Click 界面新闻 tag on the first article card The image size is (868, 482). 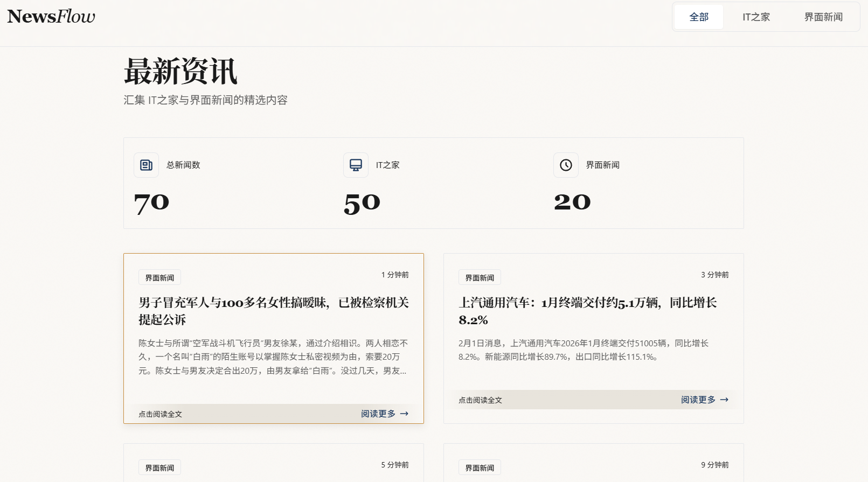[x=159, y=278]
